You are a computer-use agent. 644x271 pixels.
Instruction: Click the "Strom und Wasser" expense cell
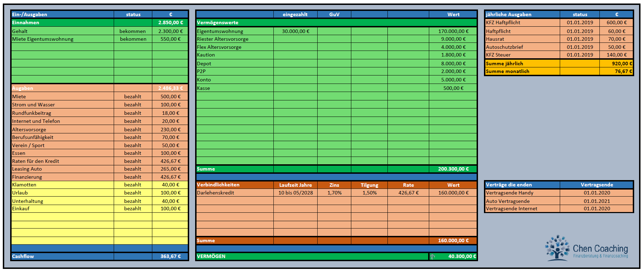[62, 105]
